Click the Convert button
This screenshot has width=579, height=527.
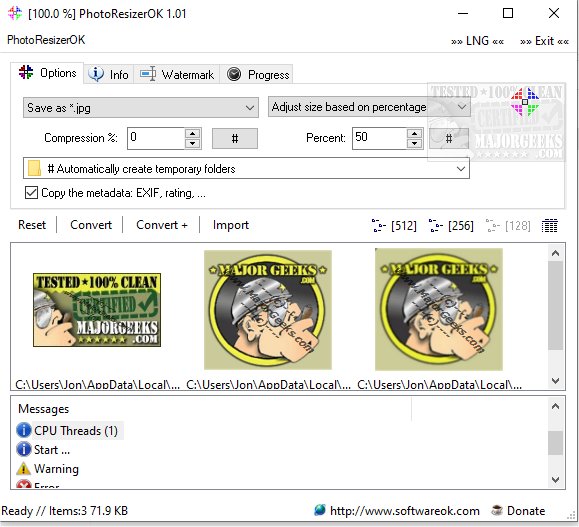(91, 225)
